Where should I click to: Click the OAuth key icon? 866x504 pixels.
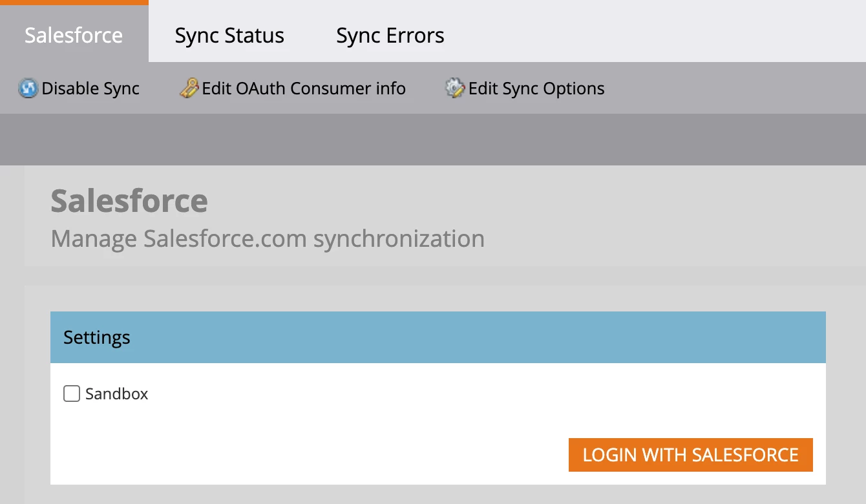[x=188, y=89]
